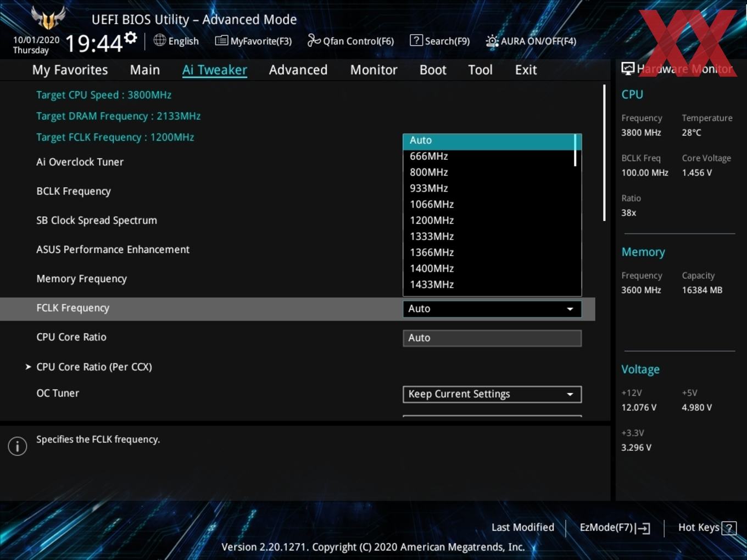Click +12V 12.076 V reading
Screen dimensions: 747x560
(639, 408)
